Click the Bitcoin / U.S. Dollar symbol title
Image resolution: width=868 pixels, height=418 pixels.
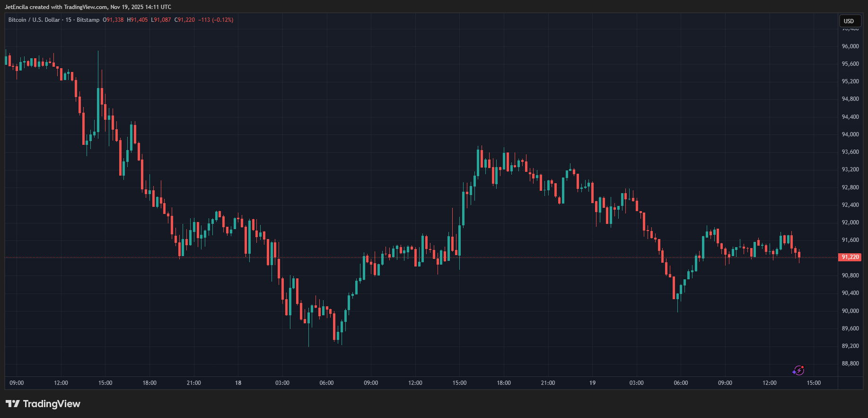(34, 20)
